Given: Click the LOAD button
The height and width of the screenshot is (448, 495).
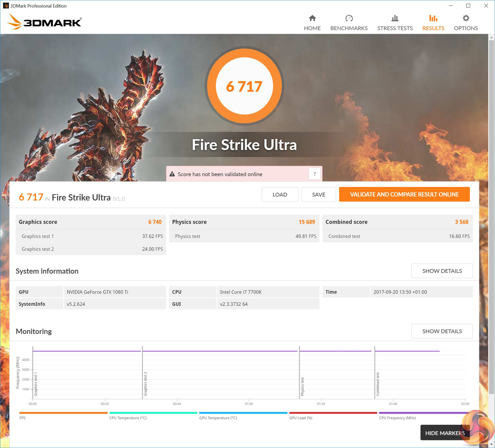Looking at the screenshot, I should (x=280, y=194).
